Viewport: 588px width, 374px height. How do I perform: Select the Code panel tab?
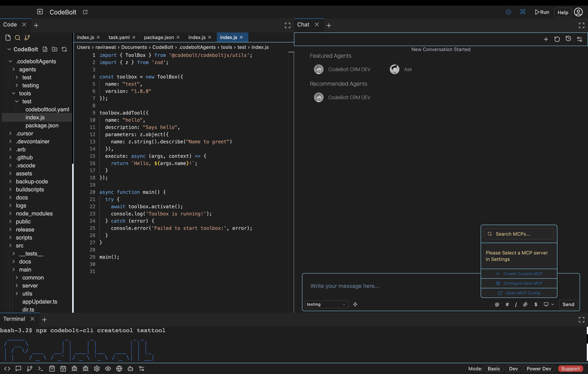pos(10,24)
